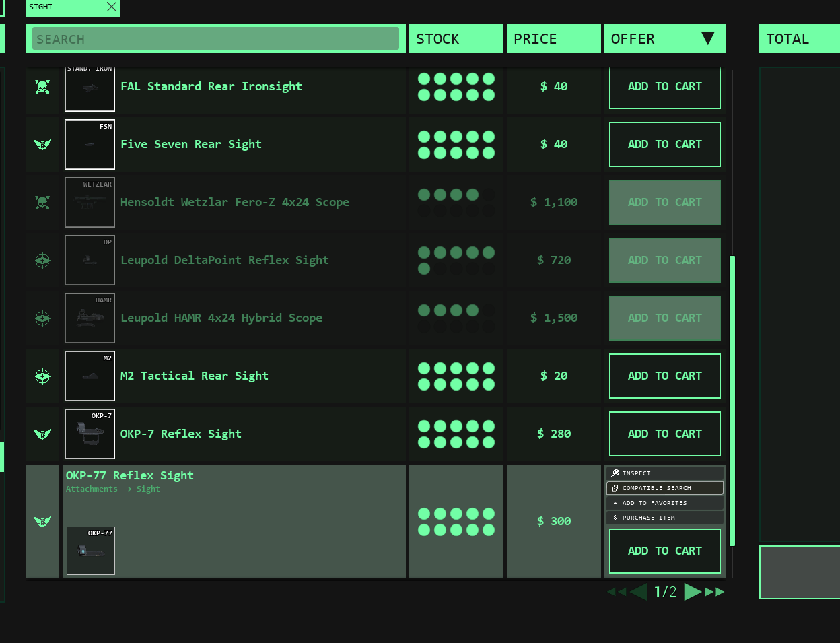Screen dimensions: 840x643
Task: Click crosshair icon in Leupold HAMR 4x24 row
Action: (x=42, y=318)
